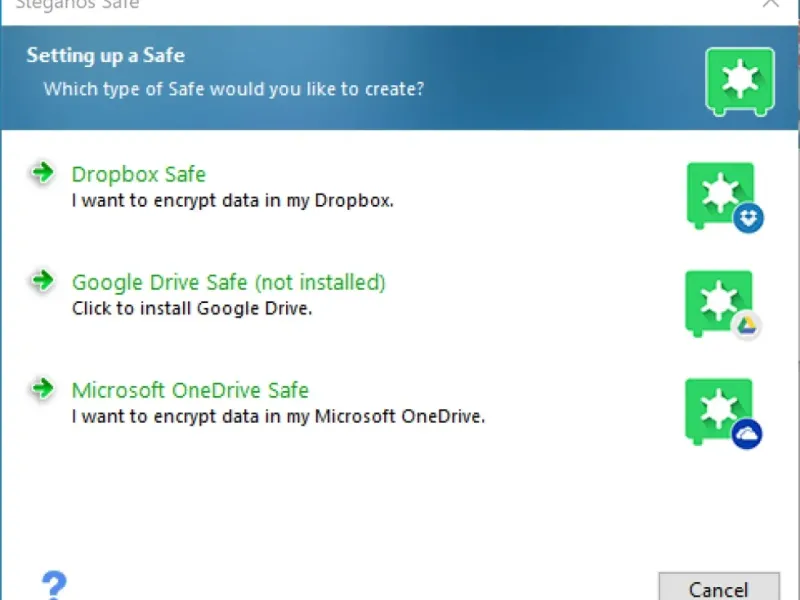The image size is (800, 600).
Task: Click the green arrow beside Dropbox Safe
Action: pos(41,173)
